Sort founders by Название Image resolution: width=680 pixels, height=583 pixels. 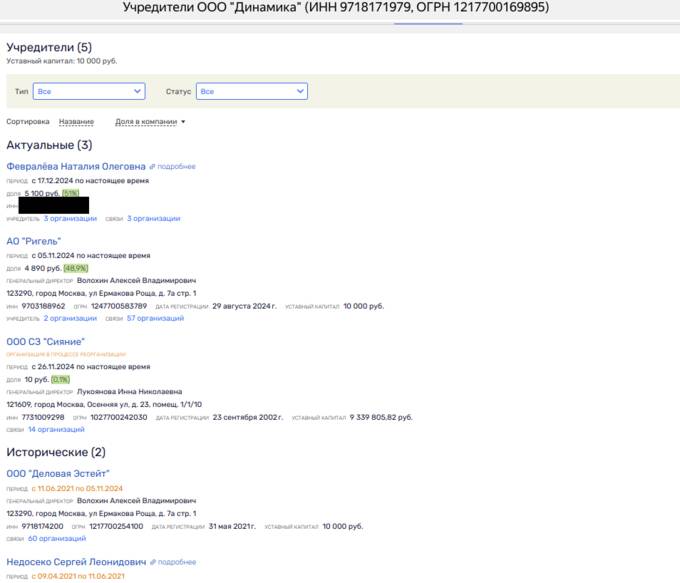tap(76, 122)
